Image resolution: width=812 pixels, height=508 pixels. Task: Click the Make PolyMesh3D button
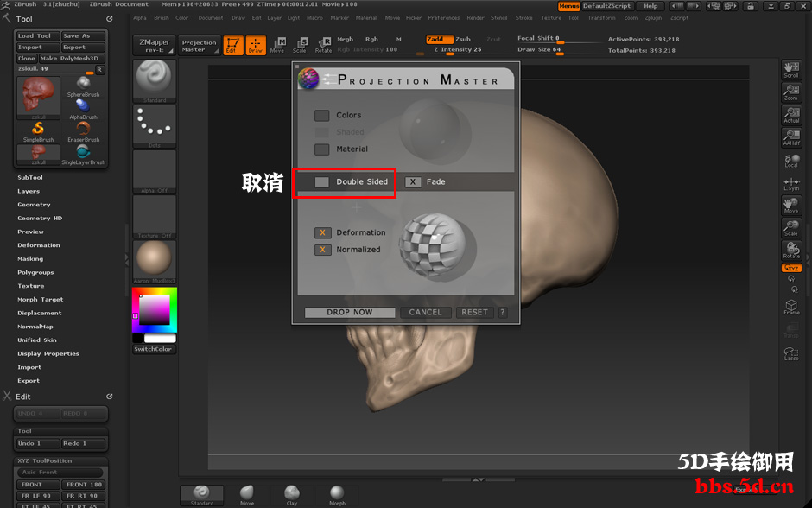pyautogui.click(x=72, y=59)
